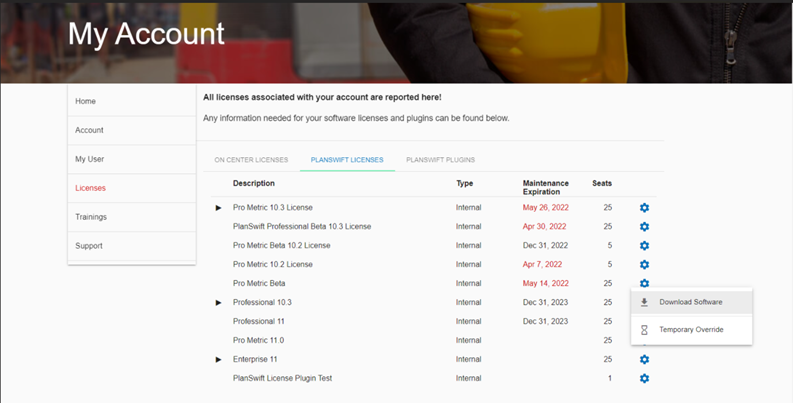Click the Seats column header
This screenshot has height=403, width=793.
(x=602, y=183)
